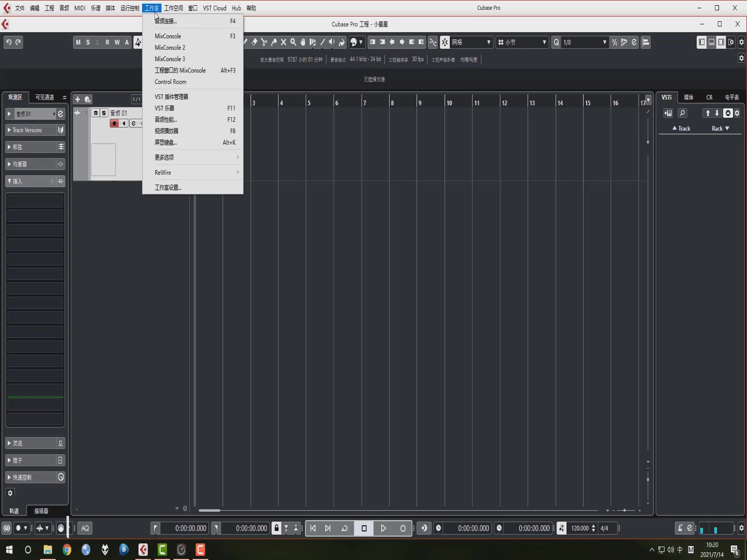Expand the 和弦 inspector section
The image size is (747, 560).
[18, 147]
